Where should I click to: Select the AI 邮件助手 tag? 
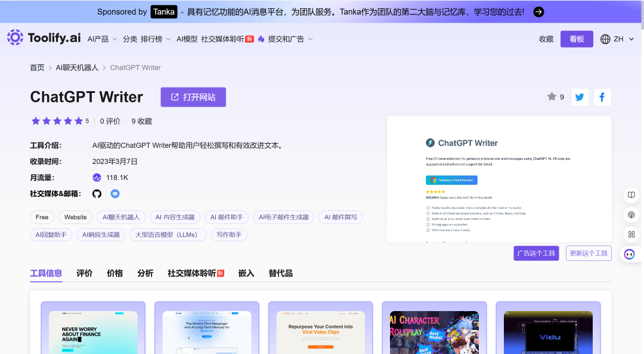coord(227,218)
